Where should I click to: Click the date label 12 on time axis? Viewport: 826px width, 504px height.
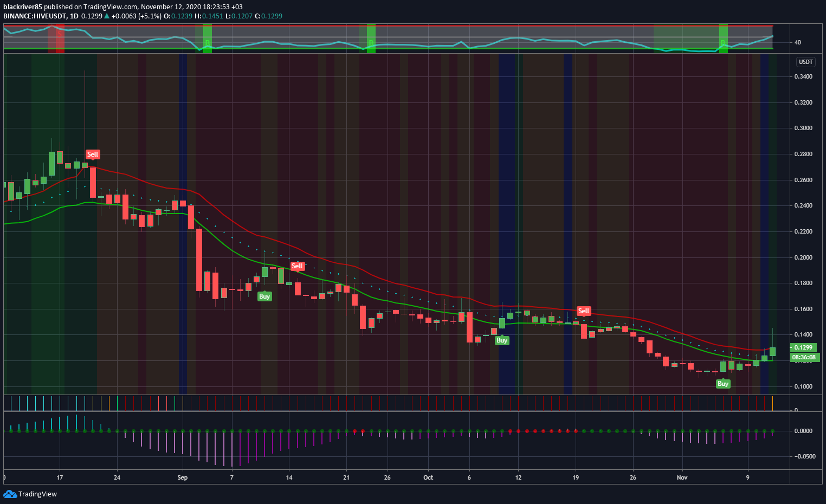point(518,477)
